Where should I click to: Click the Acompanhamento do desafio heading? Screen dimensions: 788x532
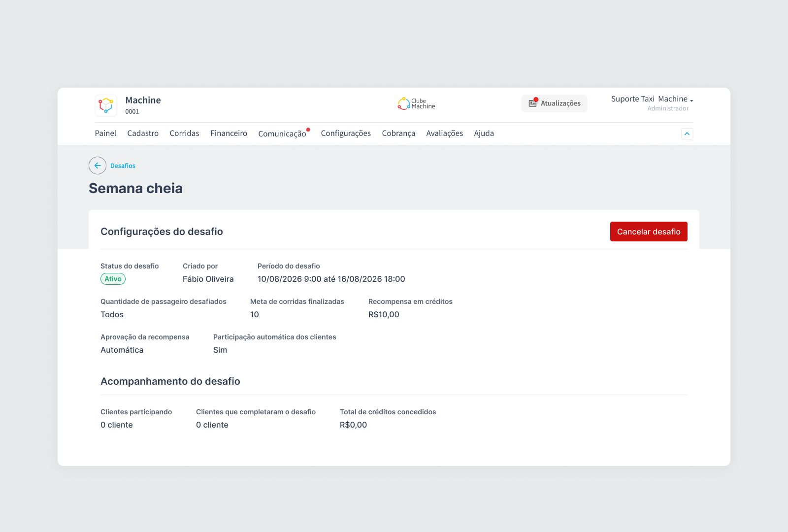pyautogui.click(x=170, y=381)
